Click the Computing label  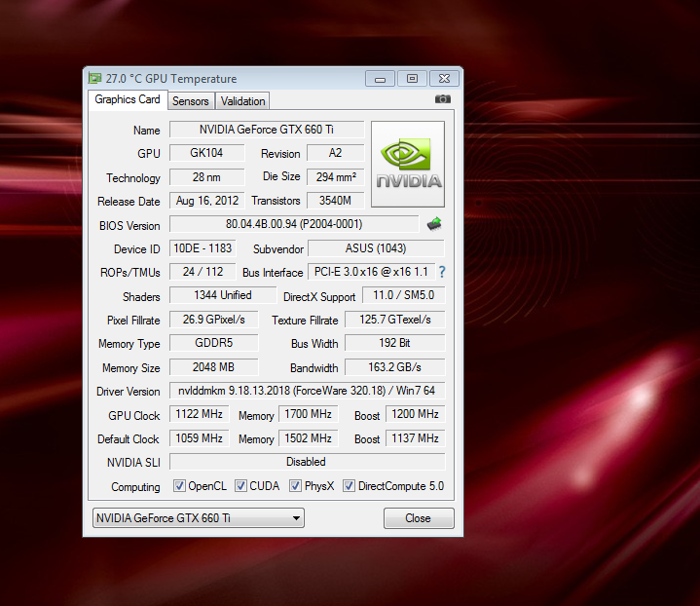135,487
